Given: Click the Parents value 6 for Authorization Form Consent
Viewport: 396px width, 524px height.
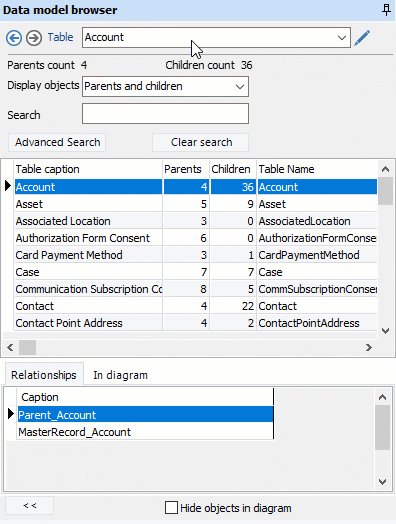Looking at the screenshot, I should 186,238.
